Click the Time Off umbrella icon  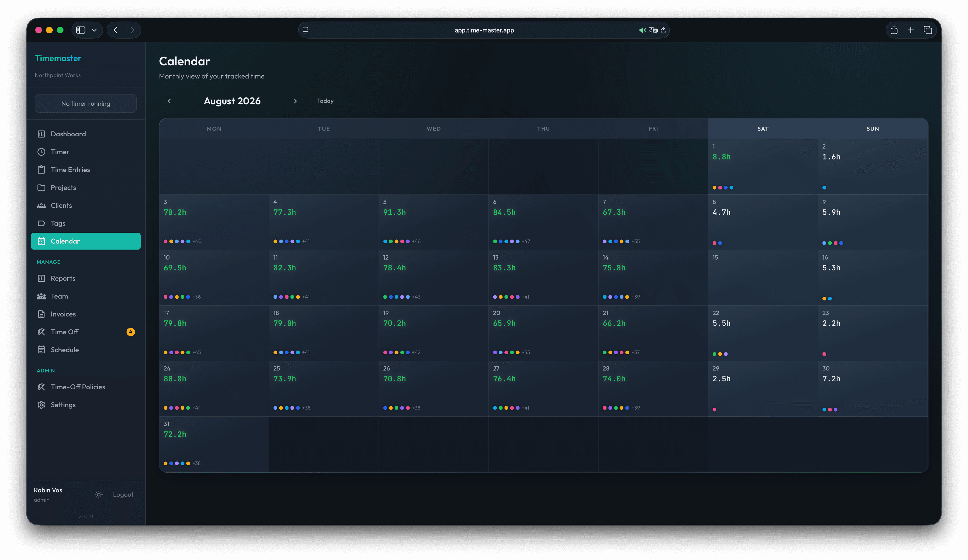tap(41, 332)
